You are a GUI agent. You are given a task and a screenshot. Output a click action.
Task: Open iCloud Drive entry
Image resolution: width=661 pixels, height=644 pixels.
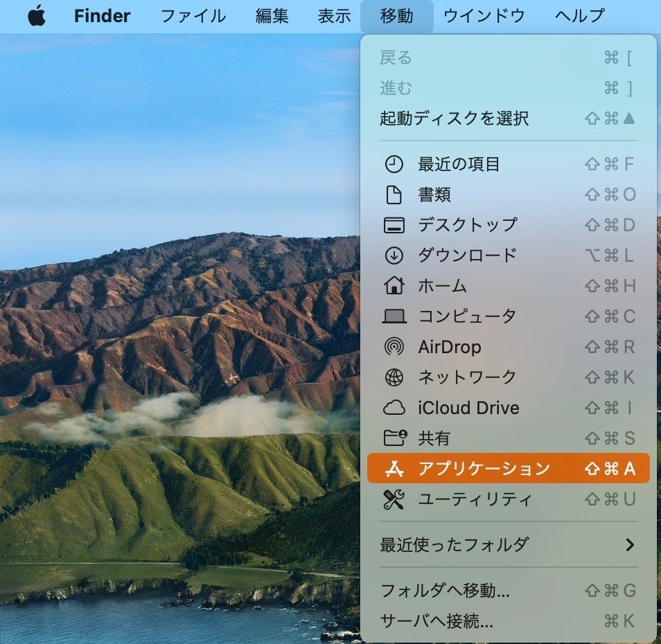click(508, 408)
